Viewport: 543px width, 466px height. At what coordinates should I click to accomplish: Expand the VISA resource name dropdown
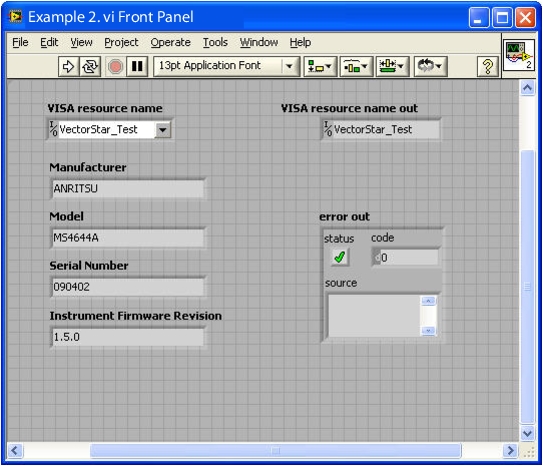pos(162,130)
